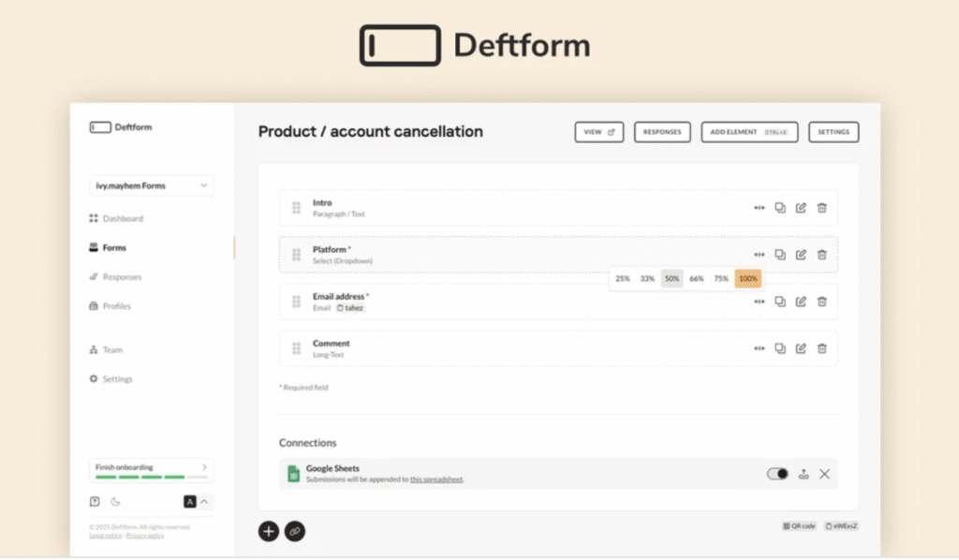Viewport: 959px width, 560px height.
Task: Open the Legal notice link
Action: (105, 536)
